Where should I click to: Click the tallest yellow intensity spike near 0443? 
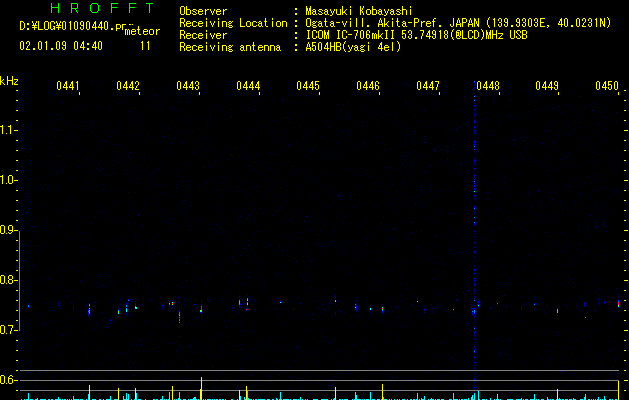[x=201, y=388]
